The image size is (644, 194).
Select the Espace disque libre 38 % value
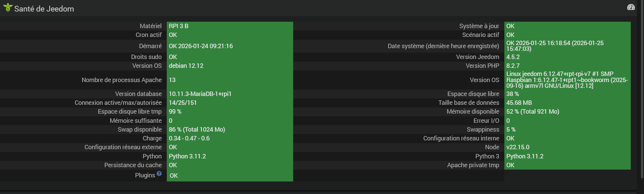[512, 94]
